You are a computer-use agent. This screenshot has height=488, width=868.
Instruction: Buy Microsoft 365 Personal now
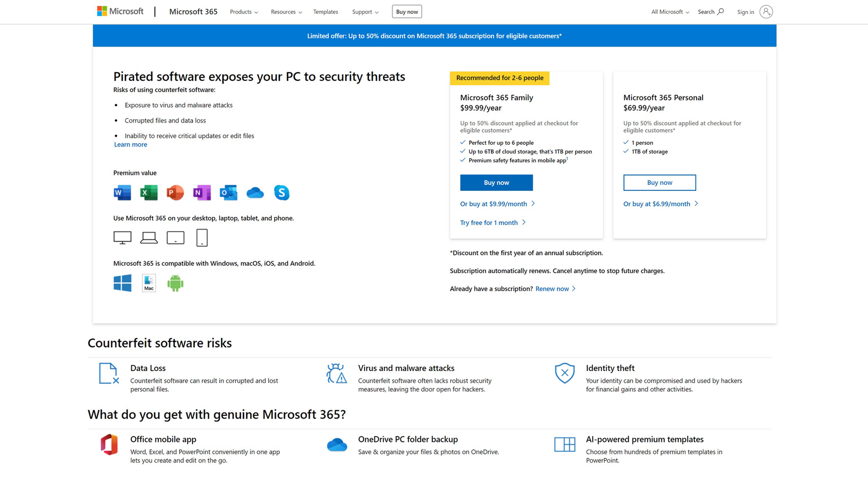(x=660, y=183)
